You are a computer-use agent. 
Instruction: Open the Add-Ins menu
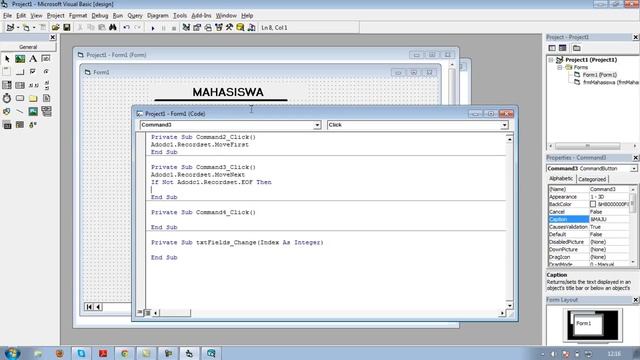click(201, 16)
